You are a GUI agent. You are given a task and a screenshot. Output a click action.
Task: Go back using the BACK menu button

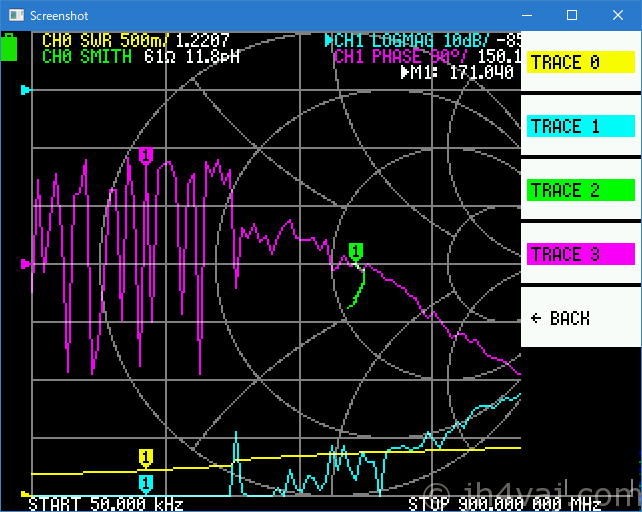(x=581, y=317)
